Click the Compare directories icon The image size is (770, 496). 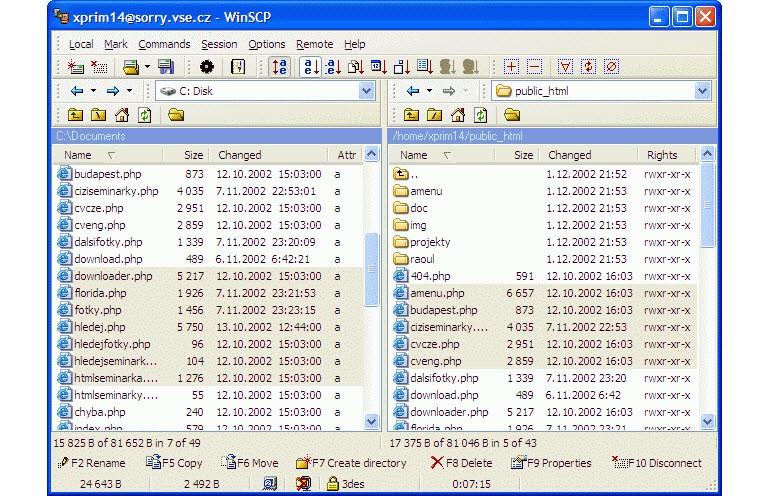coord(238,67)
